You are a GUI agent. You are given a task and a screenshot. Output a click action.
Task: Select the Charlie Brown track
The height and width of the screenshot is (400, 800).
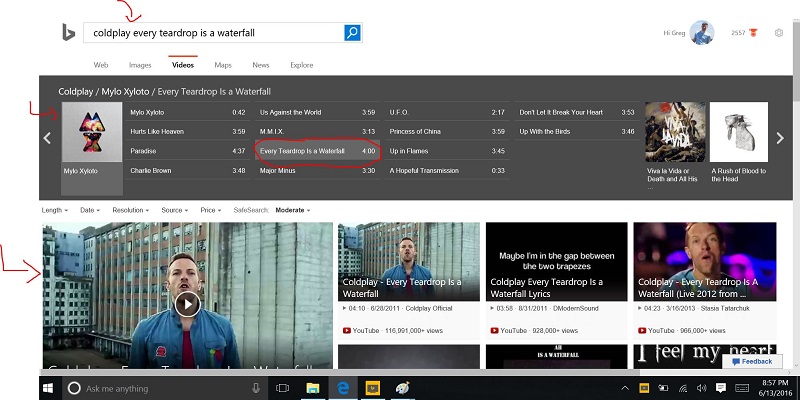(188, 170)
